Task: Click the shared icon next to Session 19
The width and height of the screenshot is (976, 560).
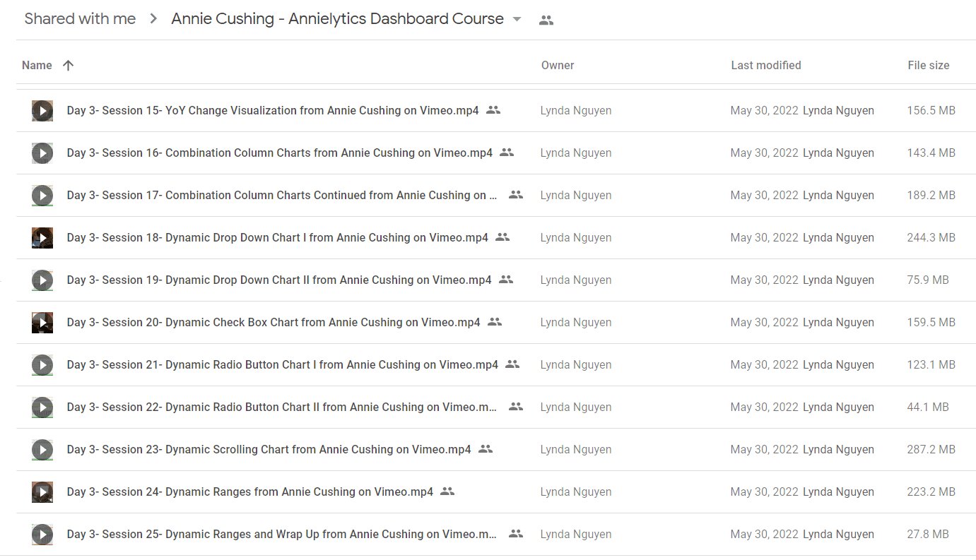Action: (506, 280)
